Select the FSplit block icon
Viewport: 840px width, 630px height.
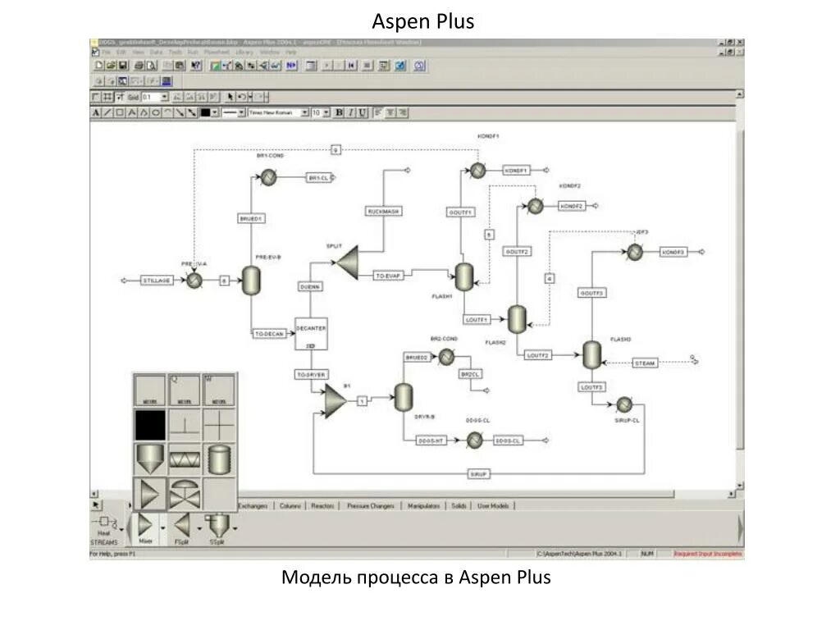click(x=181, y=524)
